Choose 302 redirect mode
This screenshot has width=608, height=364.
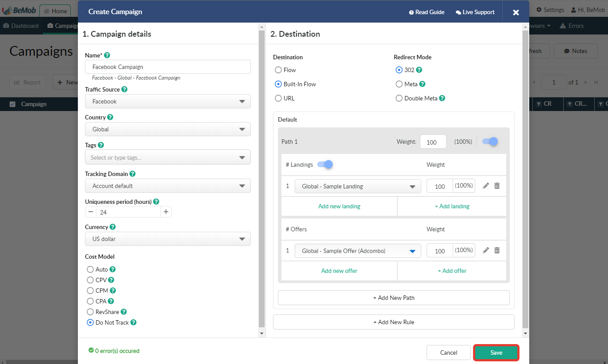pos(399,70)
